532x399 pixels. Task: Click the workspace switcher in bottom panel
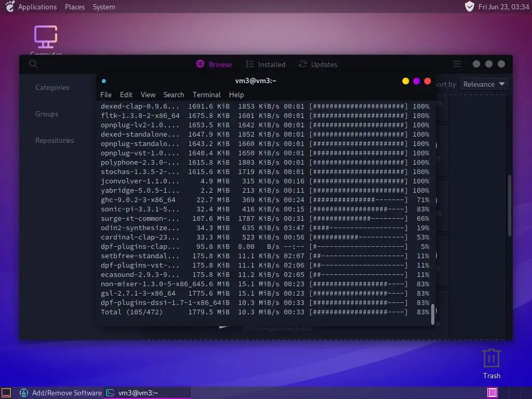[x=492, y=393]
